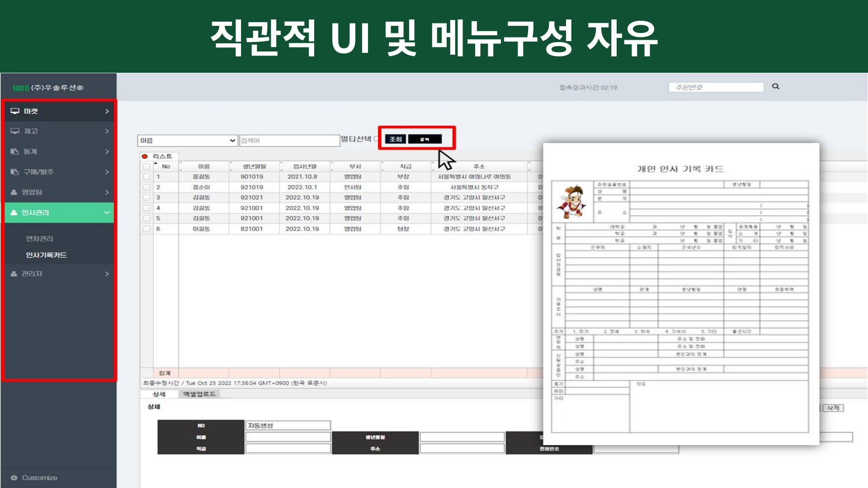
Task: Open 연차관리 submenu item
Action: pos(39,239)
